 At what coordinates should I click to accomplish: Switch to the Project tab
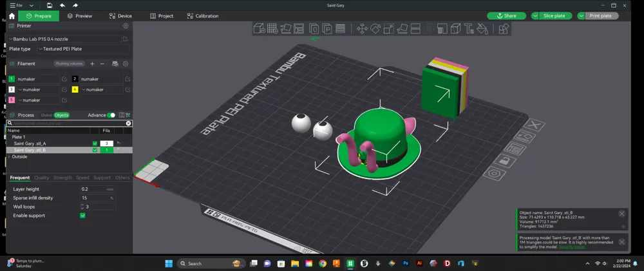point(162,16)
